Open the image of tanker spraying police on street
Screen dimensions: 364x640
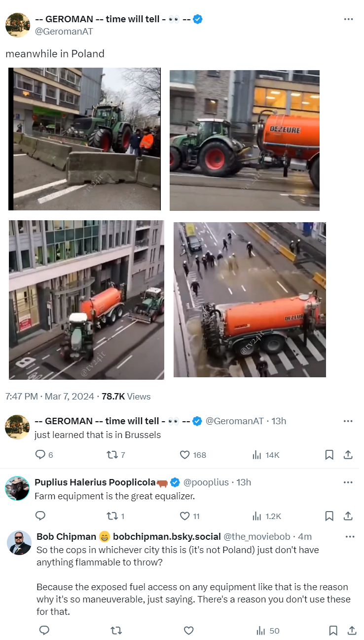pyautogui.click(x=250, y=300)
